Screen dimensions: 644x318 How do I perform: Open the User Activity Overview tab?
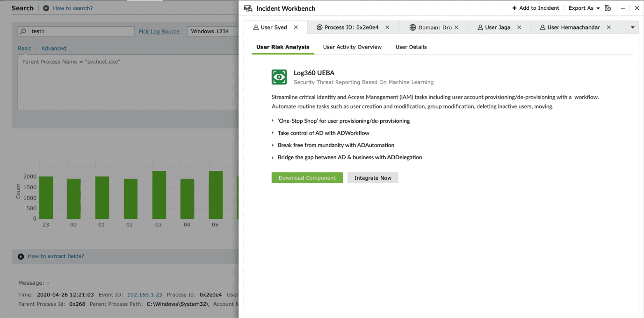tap(352, 47)
